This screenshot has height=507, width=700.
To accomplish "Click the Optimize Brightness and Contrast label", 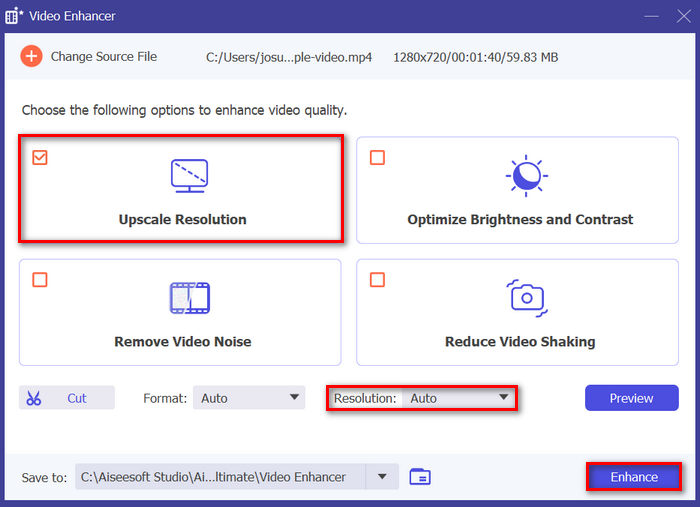I will [520, 220].
